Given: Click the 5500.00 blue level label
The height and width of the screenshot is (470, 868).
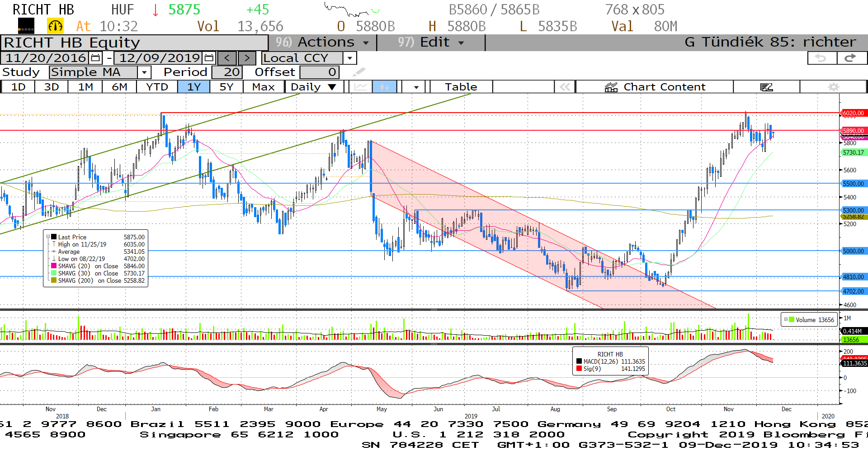Looking at the screenshot, I should [x=854, y=184].
